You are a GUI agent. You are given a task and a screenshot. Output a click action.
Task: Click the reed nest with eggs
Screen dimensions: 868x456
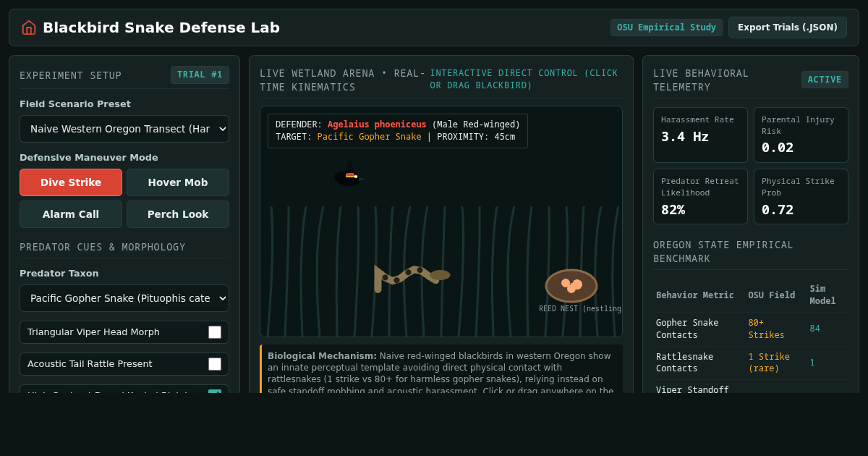[571, 285]
